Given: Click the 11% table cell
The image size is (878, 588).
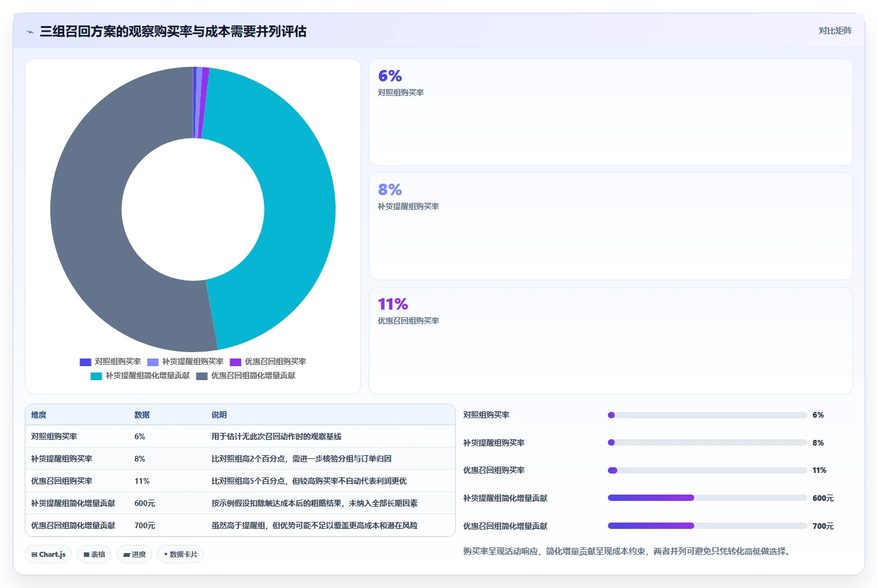Looking at the screenshot, I should [142, 481].
